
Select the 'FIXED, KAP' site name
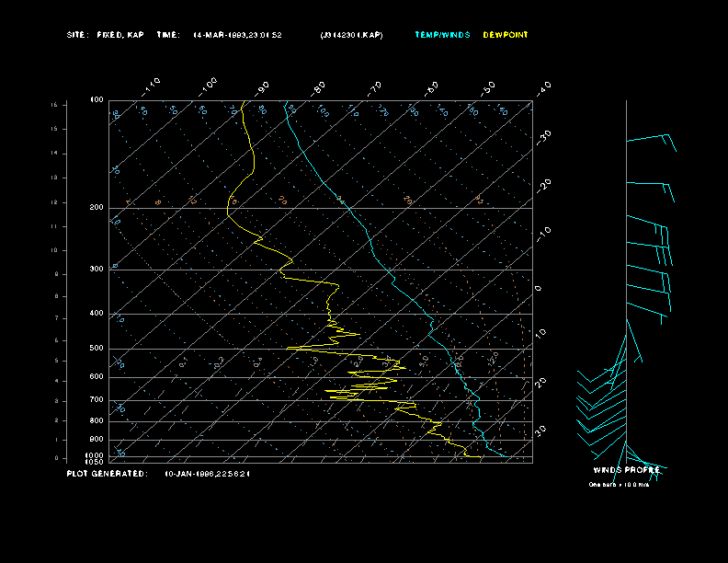[x=120, y=35]
